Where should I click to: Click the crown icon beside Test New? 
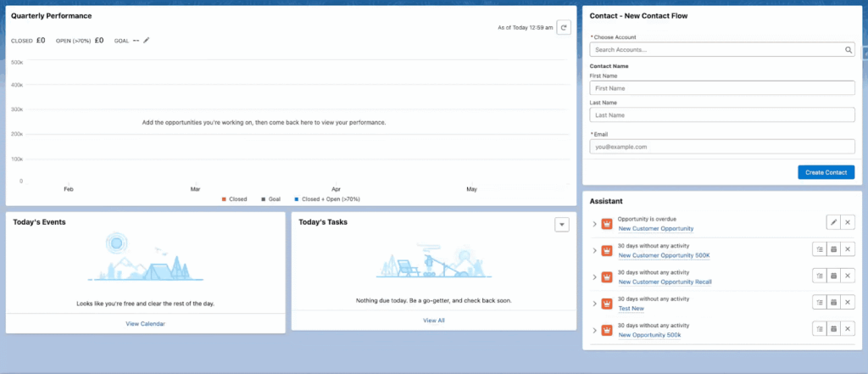(x=607, y=304)
